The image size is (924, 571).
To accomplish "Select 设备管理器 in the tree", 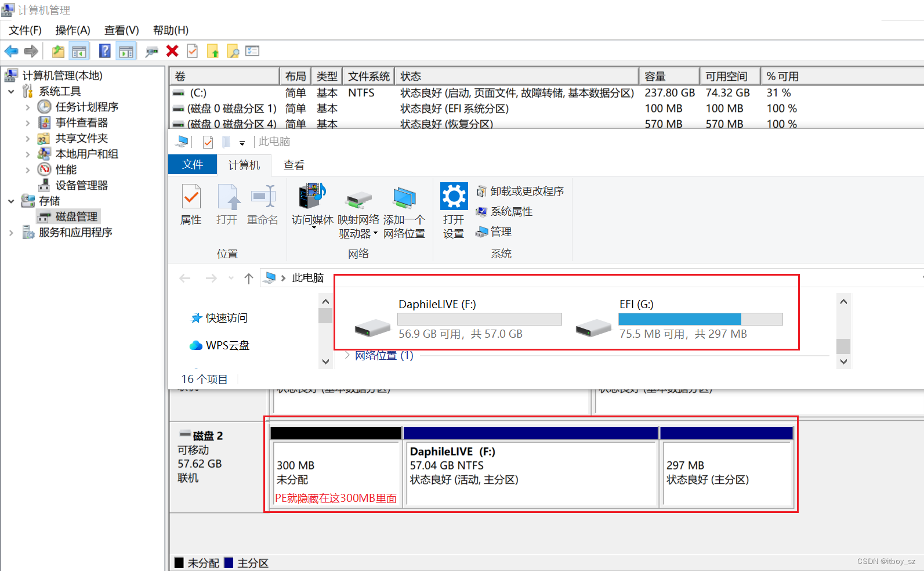I will [81, 185].
